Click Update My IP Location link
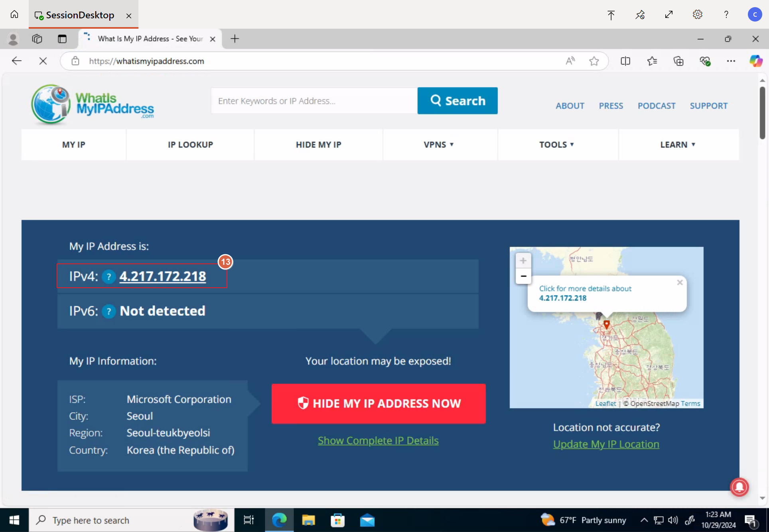 coord(606,444)
